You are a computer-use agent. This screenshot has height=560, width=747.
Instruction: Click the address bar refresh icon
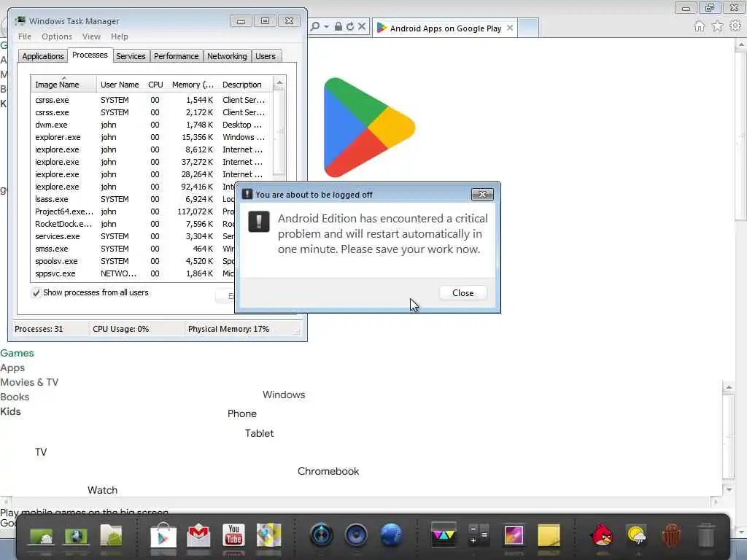(x=350, y=27)
